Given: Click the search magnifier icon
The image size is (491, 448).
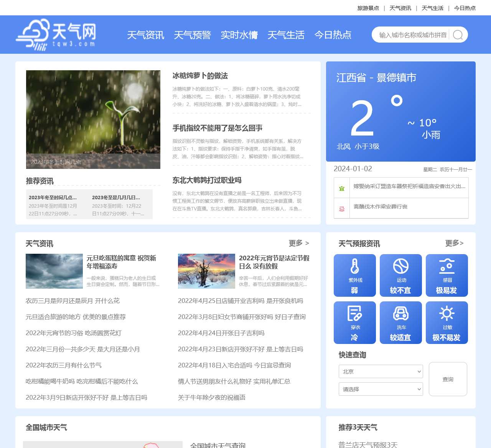Looking at the screenshot, I should tap(458, 35).
